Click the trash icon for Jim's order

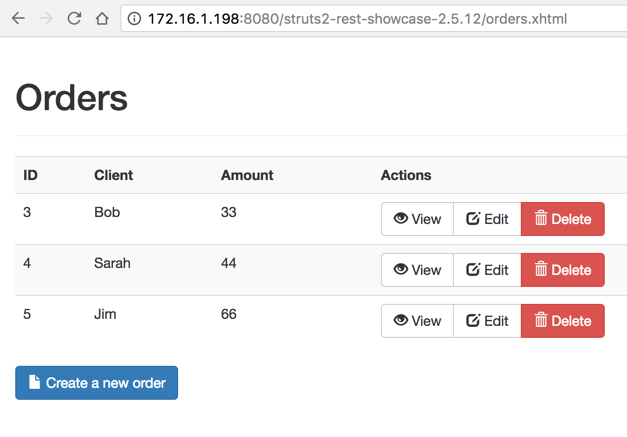coord(541,321)
